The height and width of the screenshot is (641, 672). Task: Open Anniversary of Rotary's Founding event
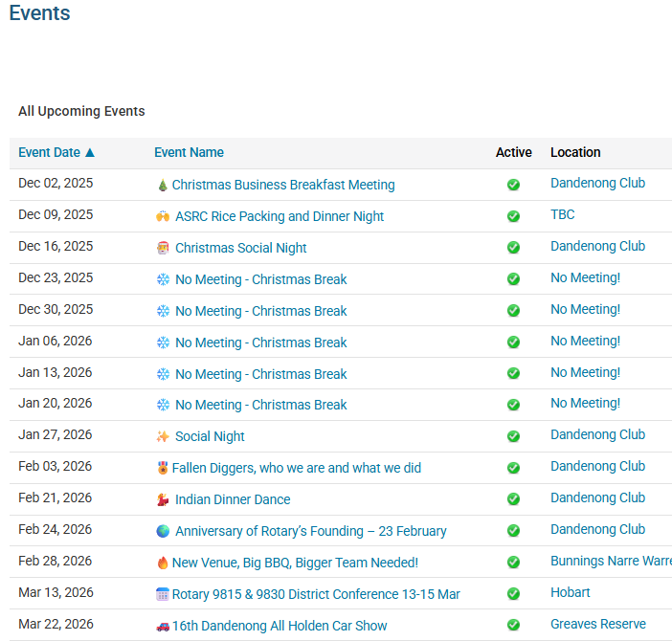311,531
